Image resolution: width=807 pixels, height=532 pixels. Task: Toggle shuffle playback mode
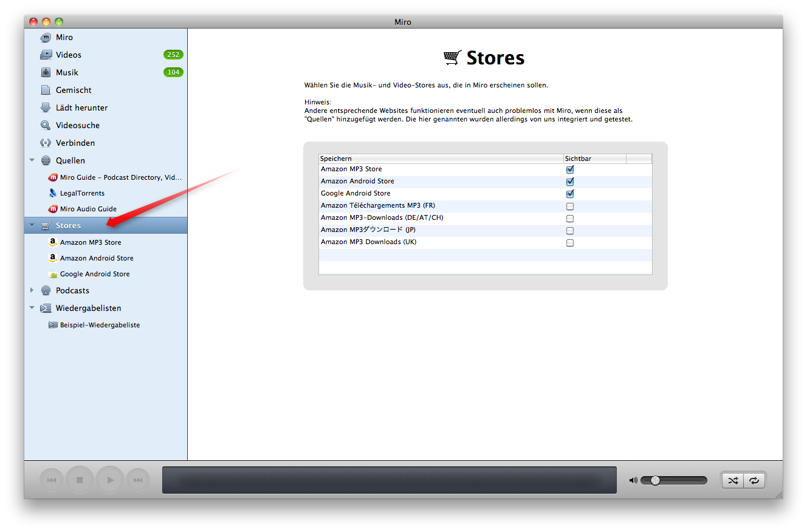tap(732, 480)
